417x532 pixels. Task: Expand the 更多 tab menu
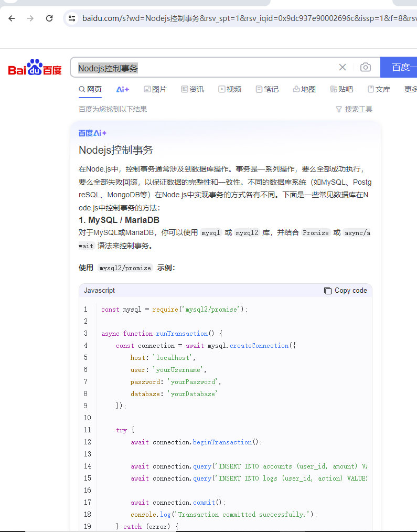tap(411, 89)
